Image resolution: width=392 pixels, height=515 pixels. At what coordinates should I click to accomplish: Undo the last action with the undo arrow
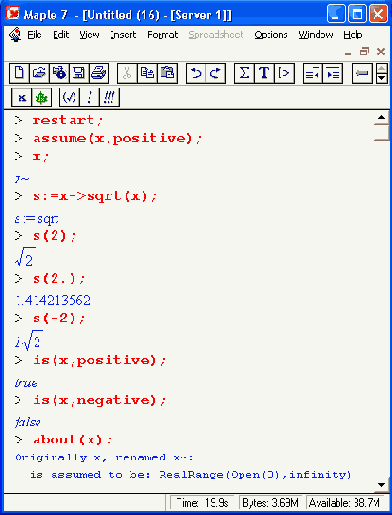click(196, 73)
